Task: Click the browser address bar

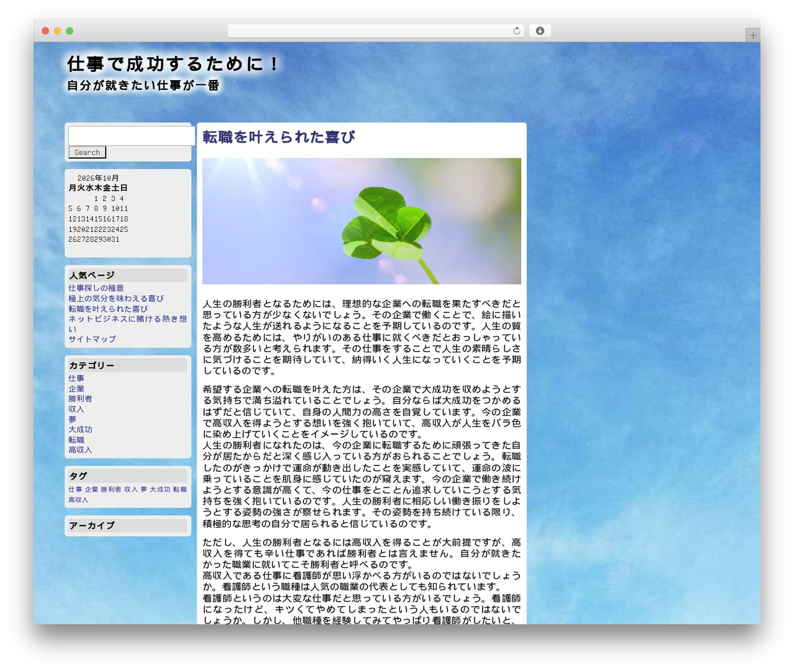Action: (x=376, y=31)
